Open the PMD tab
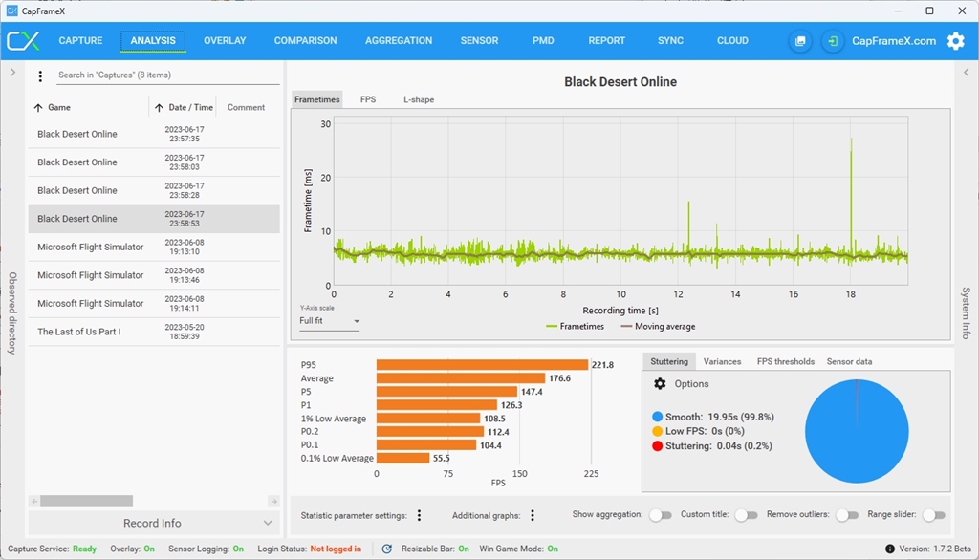The image size is (979, 560). 543,40
